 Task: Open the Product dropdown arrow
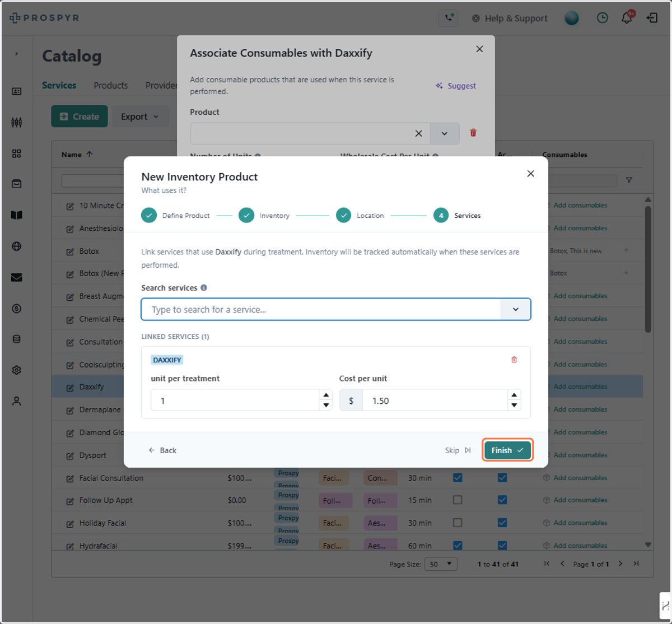click(x=445, y=133)
